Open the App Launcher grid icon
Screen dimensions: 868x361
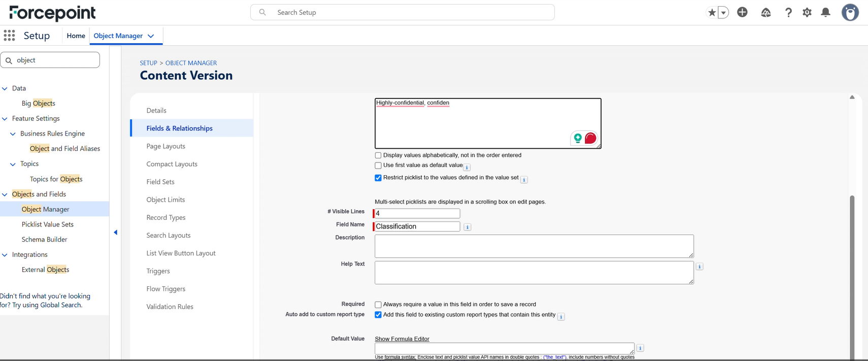pos(9,36)
